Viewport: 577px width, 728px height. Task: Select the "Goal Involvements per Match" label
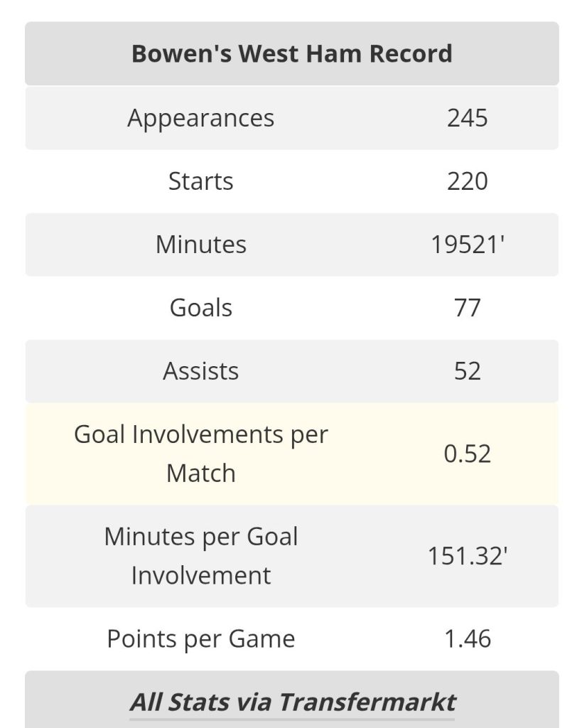[x=201, y=454]
